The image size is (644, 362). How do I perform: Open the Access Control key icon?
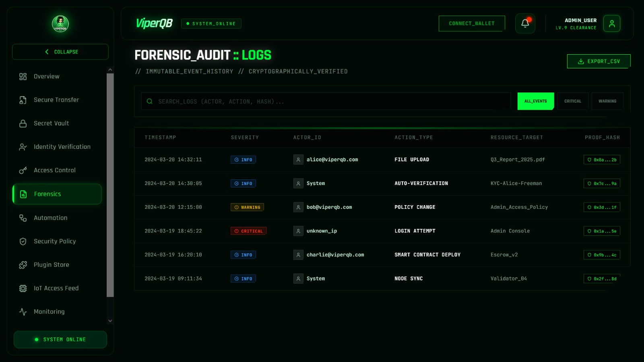point(23,170)
